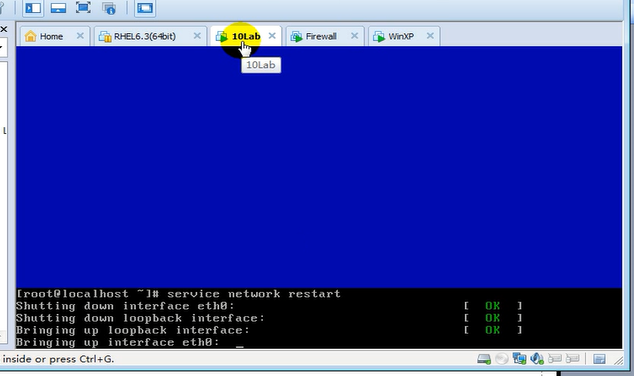
Task: Close the WinXP tab
Action: coord(430,36)
